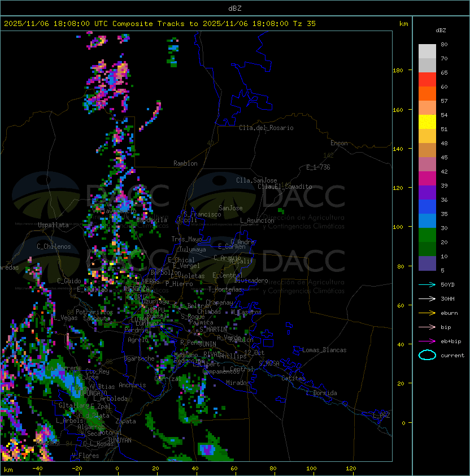This screenshot has width=470, height=476.
Task: Click the Lomas_Blancas label
Action: [324, 350]
